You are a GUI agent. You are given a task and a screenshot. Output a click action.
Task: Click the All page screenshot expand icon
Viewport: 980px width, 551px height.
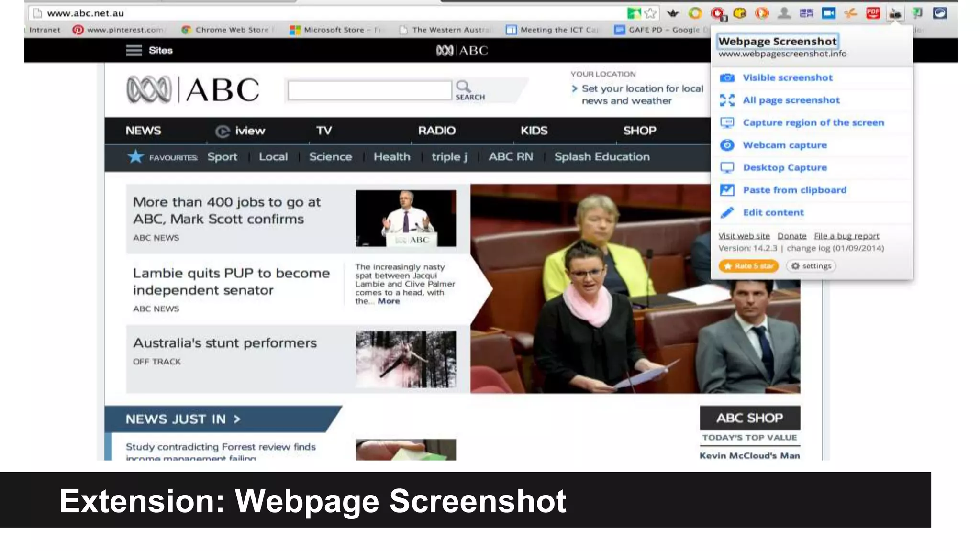[727, 100]
